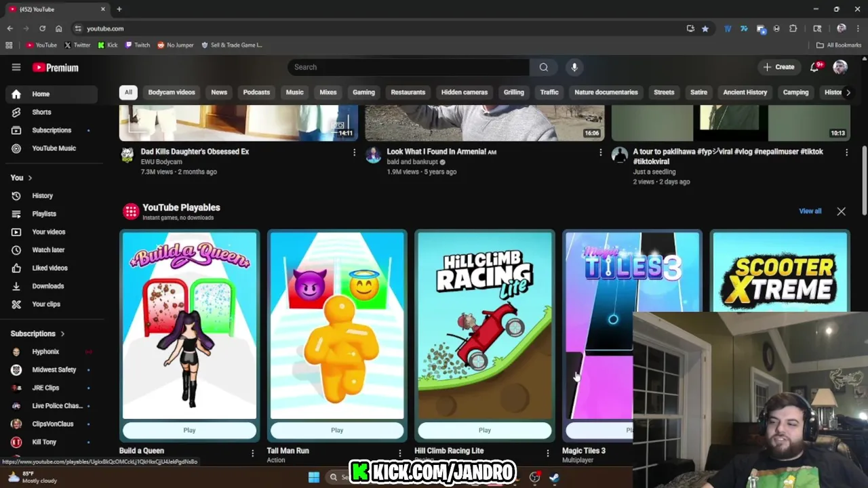This screenshot has height=488, width=868.
Task: Open Steam from the taskbar
Action: 554,477
